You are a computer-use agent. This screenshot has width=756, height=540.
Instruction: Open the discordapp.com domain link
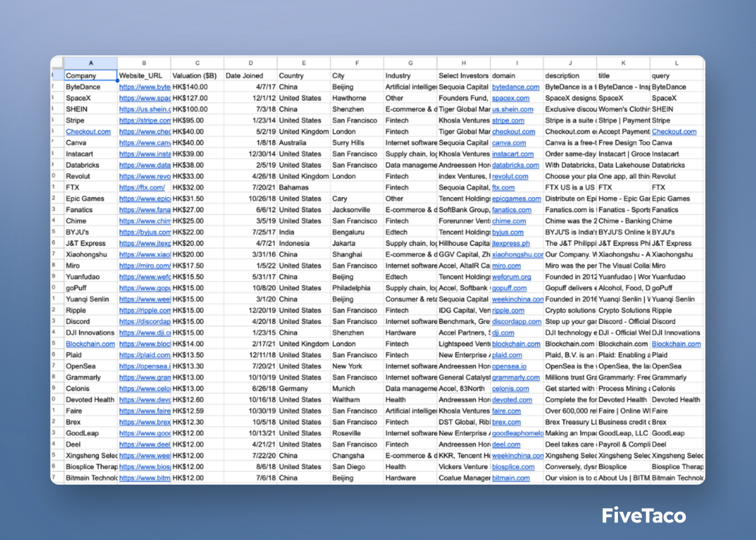tap(516, 322)
